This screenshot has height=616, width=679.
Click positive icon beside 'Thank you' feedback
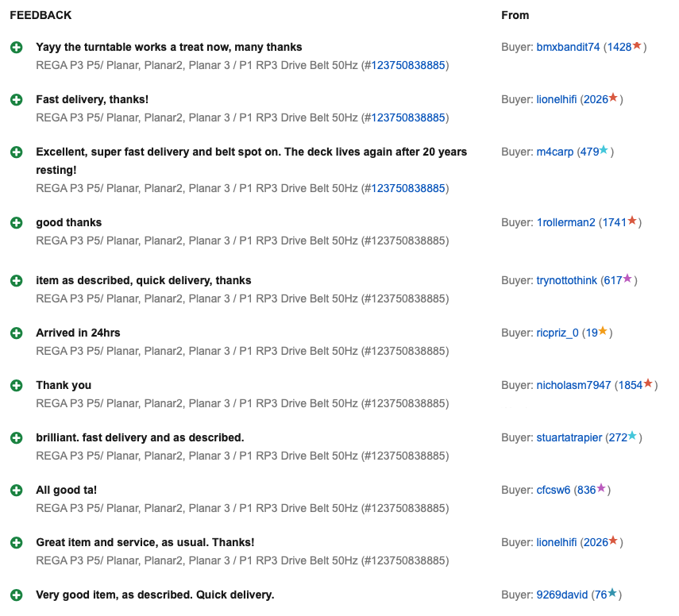coord(16,386)
